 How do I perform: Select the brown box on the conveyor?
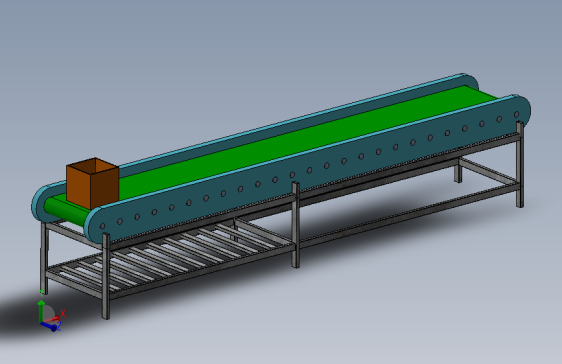click(x=92, y=183)
